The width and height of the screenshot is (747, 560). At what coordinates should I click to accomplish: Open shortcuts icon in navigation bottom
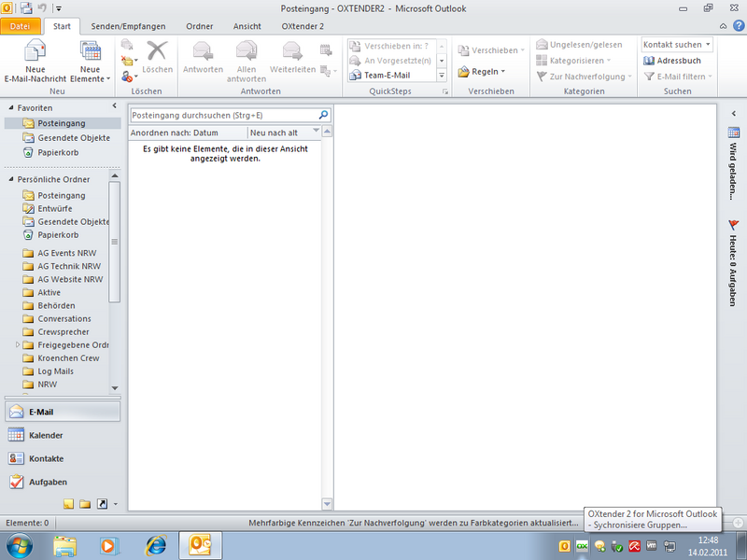[102, 504]
